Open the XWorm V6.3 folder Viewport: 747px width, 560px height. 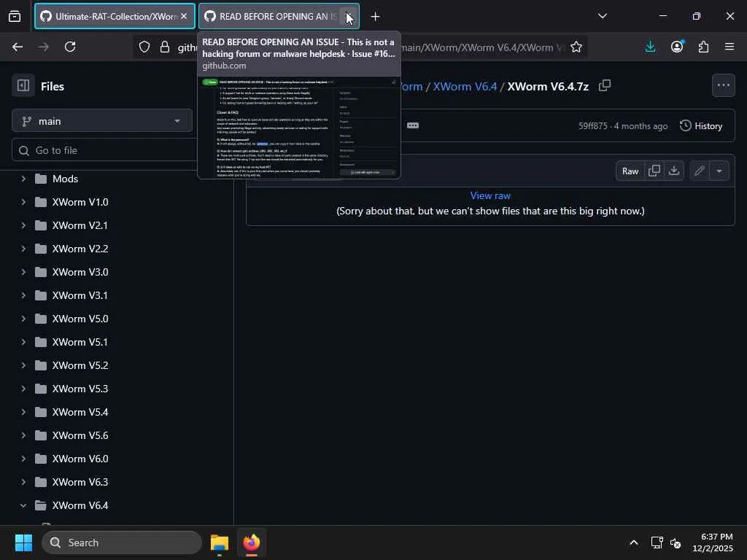[80, 482]
